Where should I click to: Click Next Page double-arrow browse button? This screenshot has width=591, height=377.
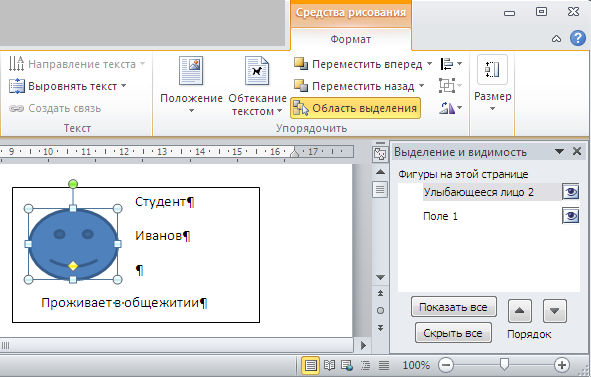click(x=380, y=328)
